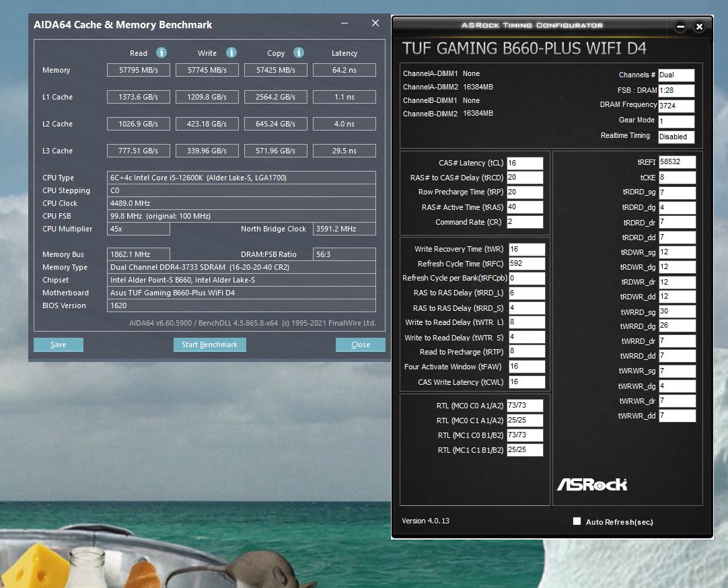Click the tRDWR_sg field
The height and width of the screenshot is (588, 728).
point(678,252)
